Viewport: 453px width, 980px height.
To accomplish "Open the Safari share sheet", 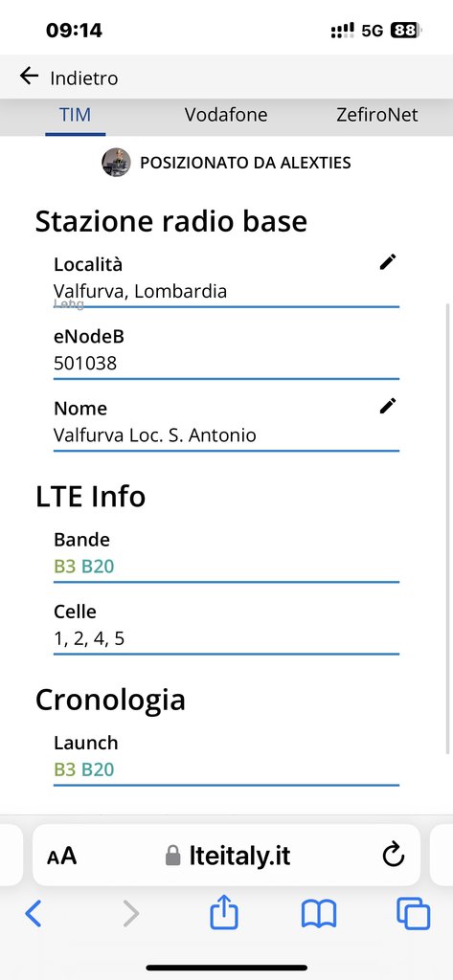I will point(224,914).
